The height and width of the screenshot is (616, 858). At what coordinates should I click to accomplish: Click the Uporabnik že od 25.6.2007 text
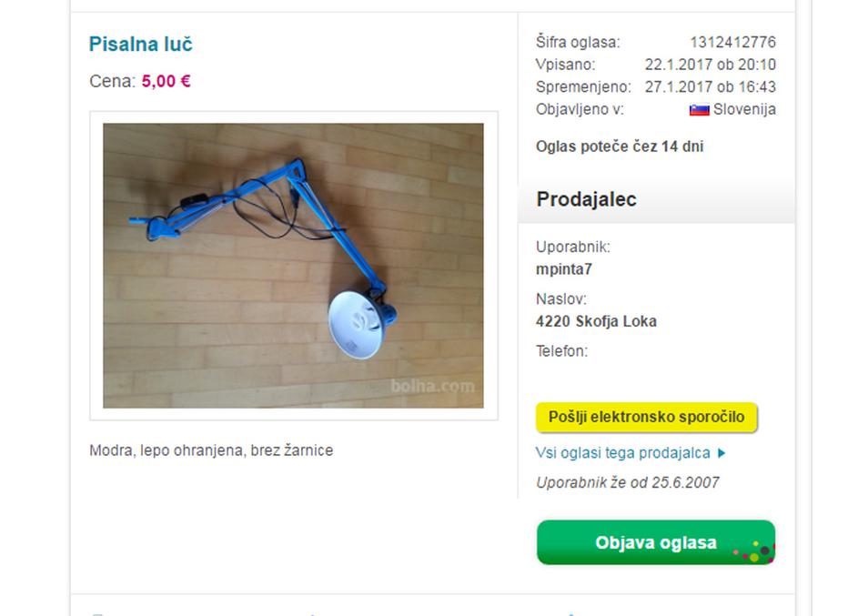(x=628, y=482)
